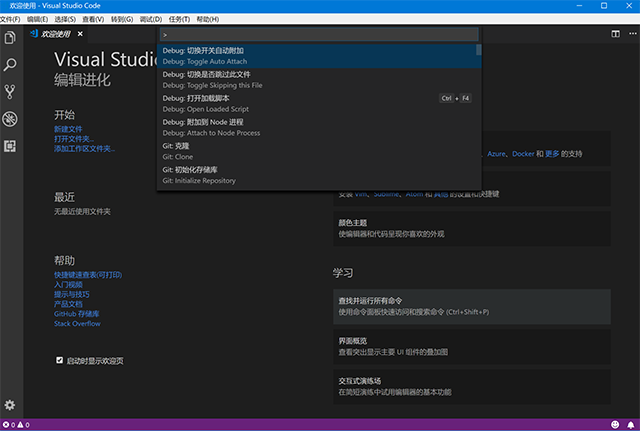Screen dimensions: 640x431
Task: Open the notifications bell in status bar
Action: tap(630, 425)
